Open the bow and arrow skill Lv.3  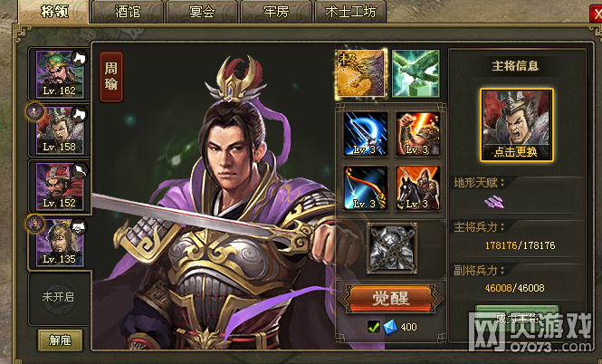[x=365, y=188]
